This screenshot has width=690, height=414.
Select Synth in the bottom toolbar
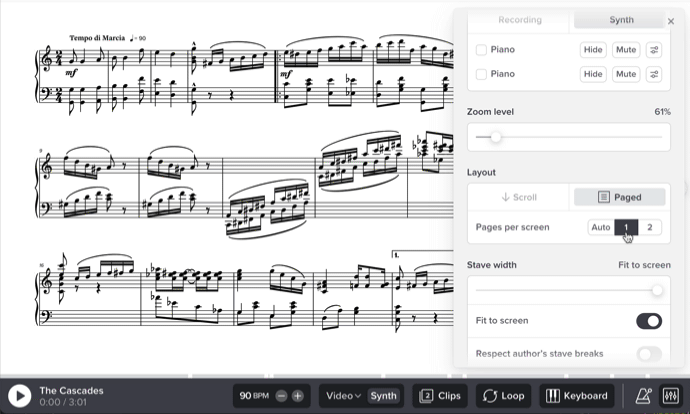click(x=383, y=396)
